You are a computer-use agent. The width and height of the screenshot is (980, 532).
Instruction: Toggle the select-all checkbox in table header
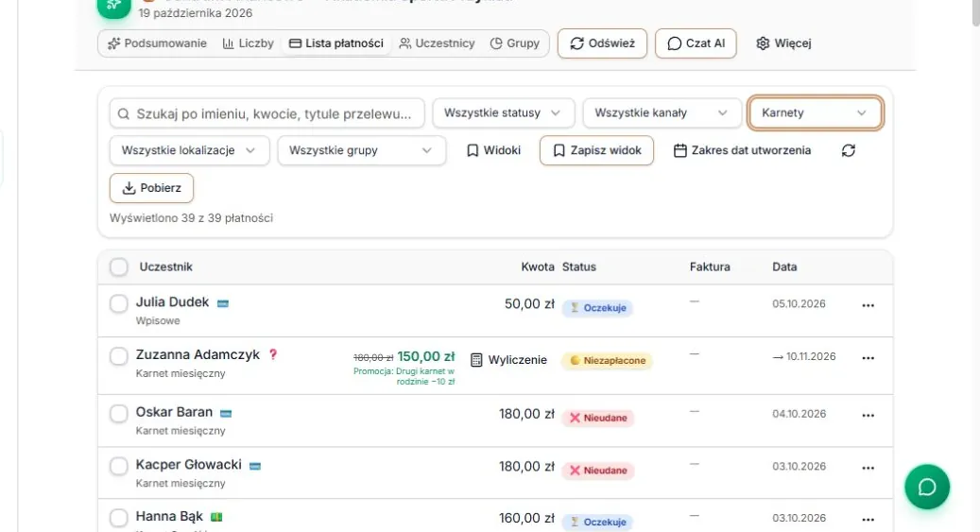click(119, 266)
